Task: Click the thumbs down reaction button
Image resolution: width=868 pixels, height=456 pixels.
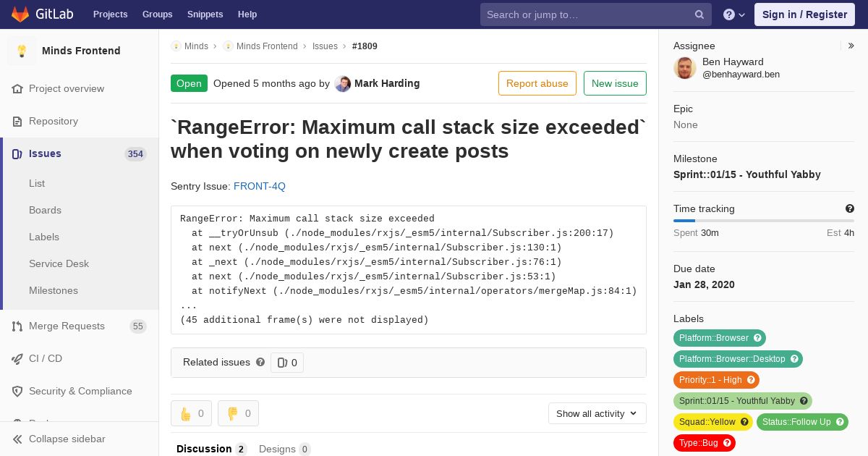Action: [238, 413]
